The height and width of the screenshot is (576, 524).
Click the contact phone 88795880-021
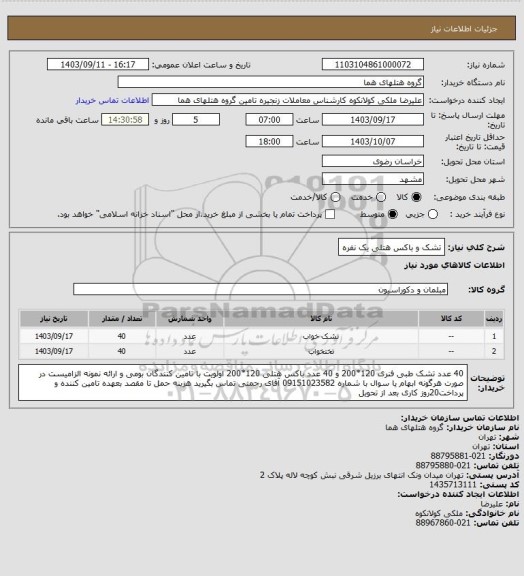coord(443,465)
